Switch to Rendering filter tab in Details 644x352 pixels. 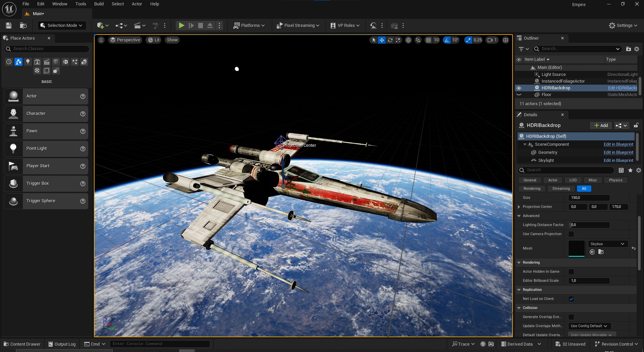point(532,189)
